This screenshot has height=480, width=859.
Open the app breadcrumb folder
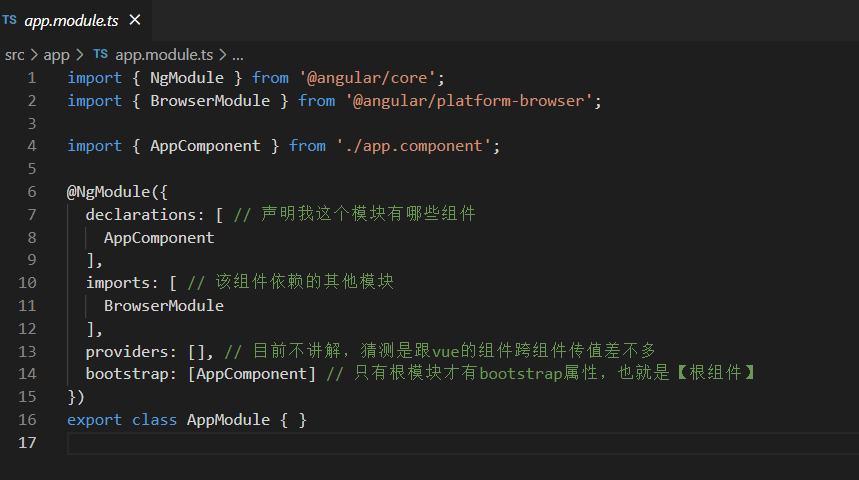[x=56, y=55]
